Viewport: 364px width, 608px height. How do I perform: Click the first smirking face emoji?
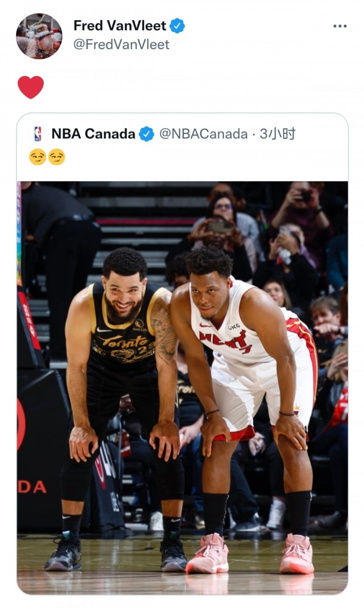(37, 157)
